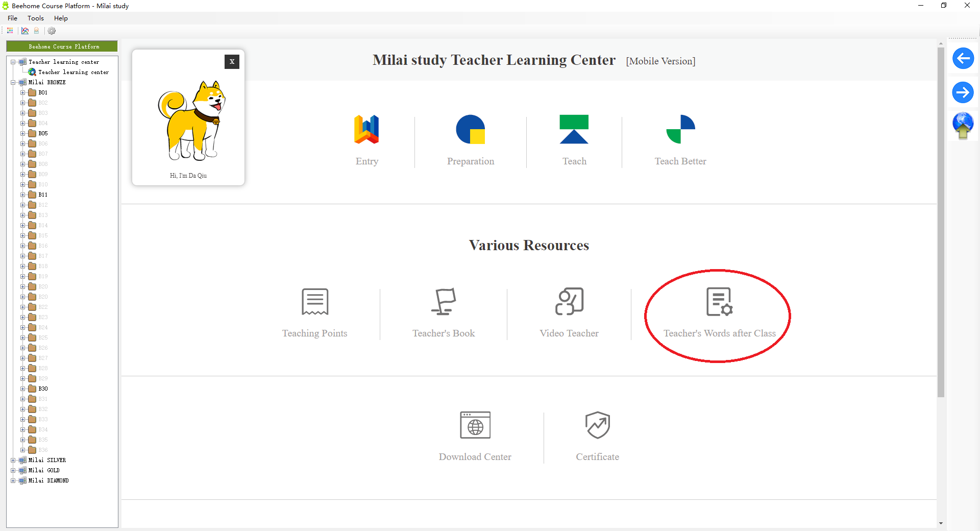
Task: Click the blue forward arrow button
Action: pyautogui.click(x=963, y=92)
